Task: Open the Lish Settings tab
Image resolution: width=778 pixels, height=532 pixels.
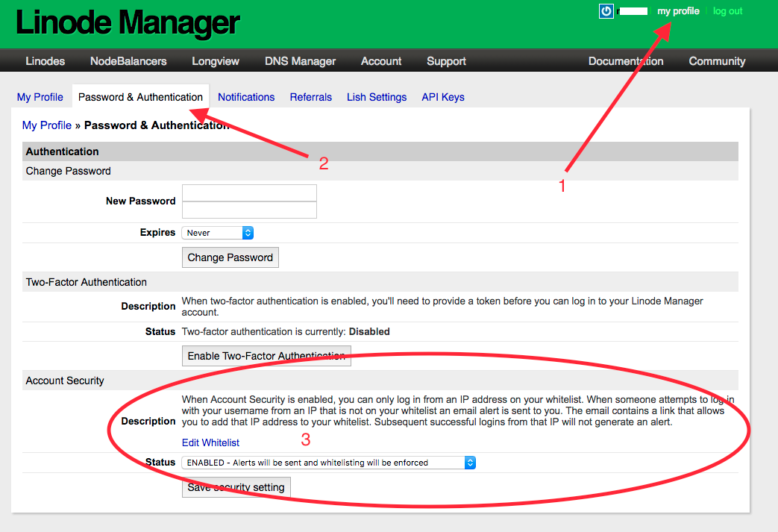Action: click(x=377, y=97)
